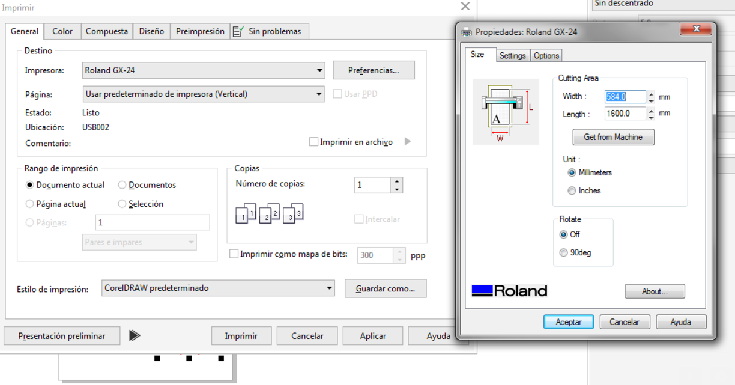This screenshot has height=385, width=735.
Task: Choose 90deg rotate option
Action: pyautogui.click(x=563, y=253)
